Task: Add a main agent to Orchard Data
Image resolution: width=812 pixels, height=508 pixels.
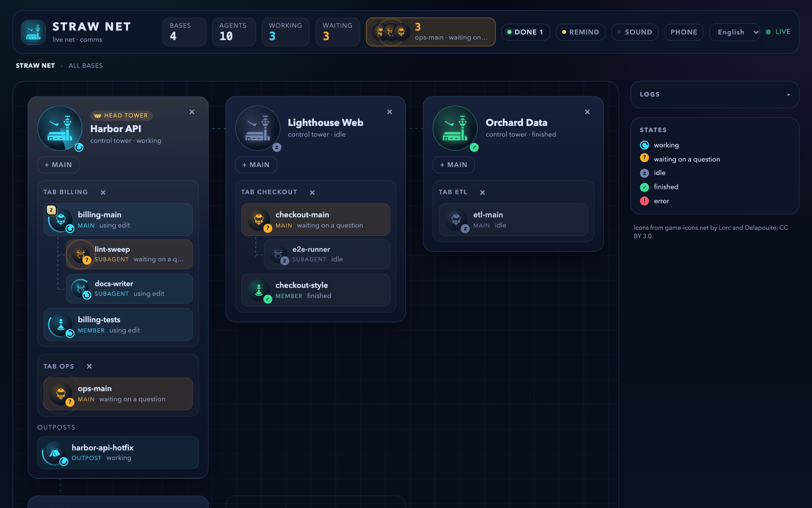Action: (454, 165)
